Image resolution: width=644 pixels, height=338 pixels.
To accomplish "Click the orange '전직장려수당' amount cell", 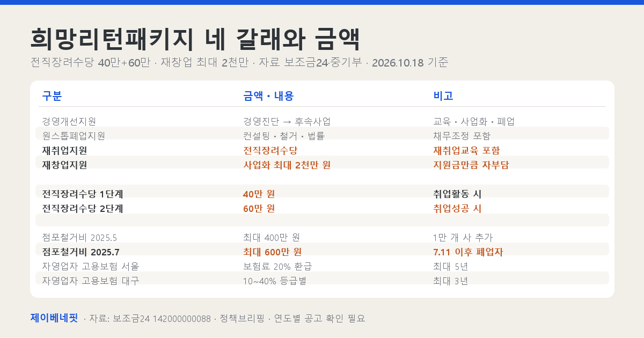I will (x=270, y=150).
